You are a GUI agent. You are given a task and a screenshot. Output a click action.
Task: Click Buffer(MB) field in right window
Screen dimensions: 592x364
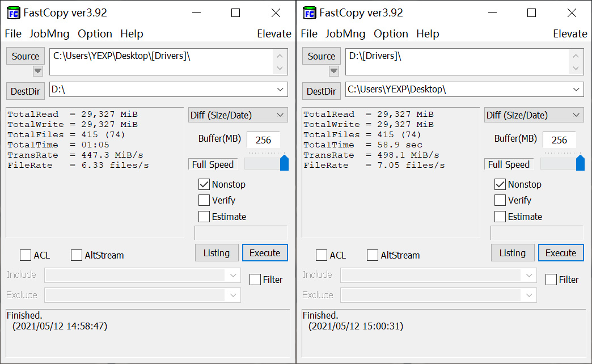(559, 139)
